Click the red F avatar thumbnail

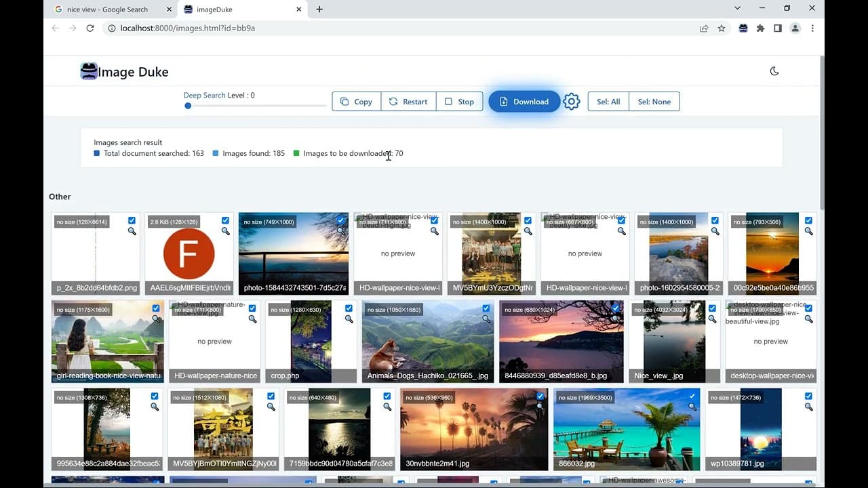tap(189, 253)
